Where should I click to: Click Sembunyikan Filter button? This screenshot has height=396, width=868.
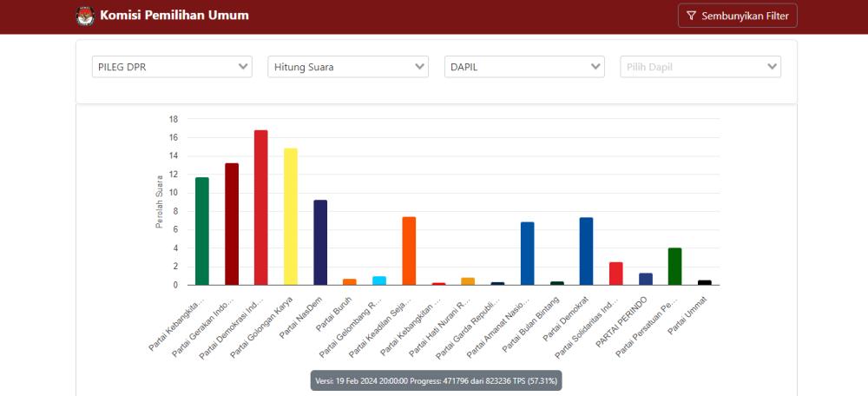[737, 16]
